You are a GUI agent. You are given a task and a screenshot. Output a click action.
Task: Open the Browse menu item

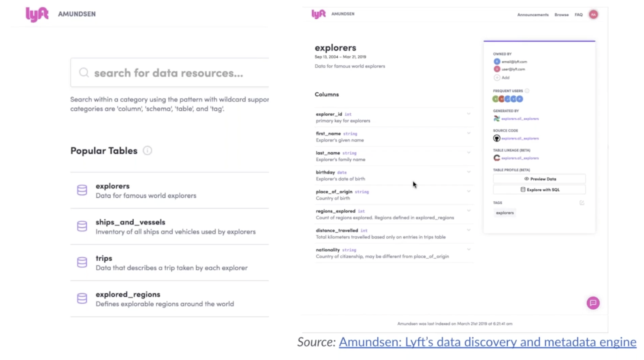click(x=561, y=15)
